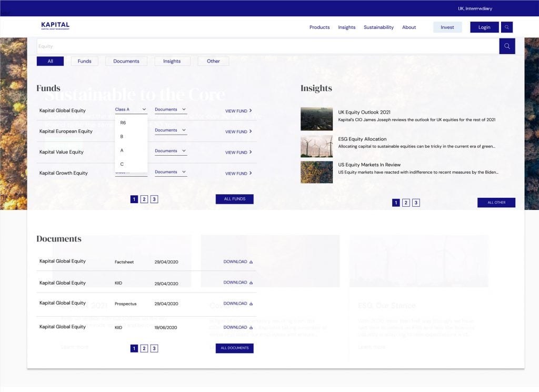Select the Documents filter tab
Viewport: 539px width, 392px height.
[126, 61]
